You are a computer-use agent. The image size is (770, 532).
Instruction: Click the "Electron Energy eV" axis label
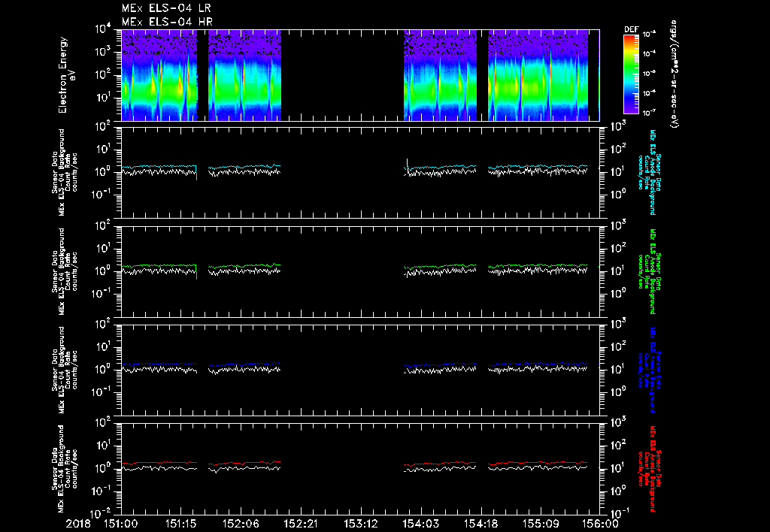pos(66,75)
